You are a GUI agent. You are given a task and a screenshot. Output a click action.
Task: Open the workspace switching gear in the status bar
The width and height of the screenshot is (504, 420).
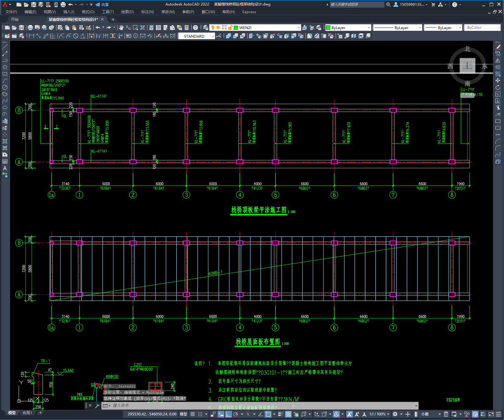(x=395, y=414)
